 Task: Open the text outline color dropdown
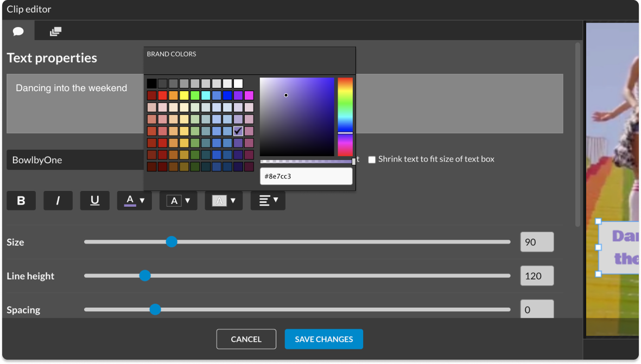point(179,201)
